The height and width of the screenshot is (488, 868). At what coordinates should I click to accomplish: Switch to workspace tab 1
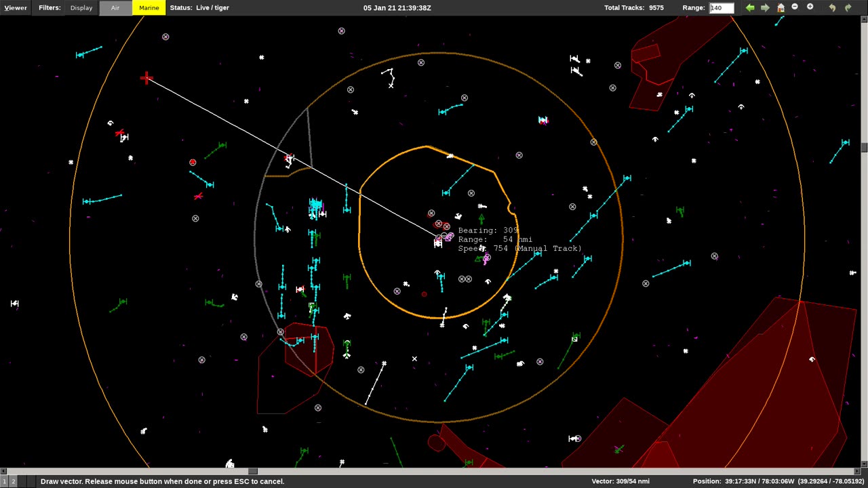[x=4, y=481]
